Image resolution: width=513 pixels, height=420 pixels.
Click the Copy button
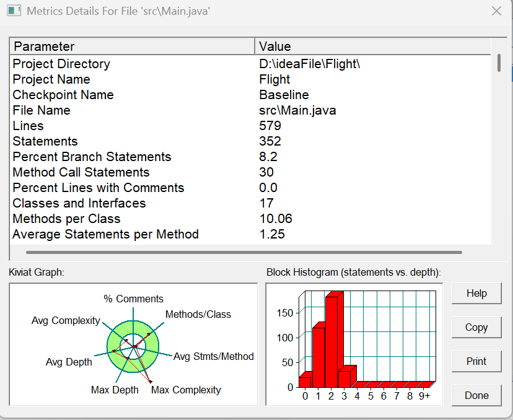(476, 328)
